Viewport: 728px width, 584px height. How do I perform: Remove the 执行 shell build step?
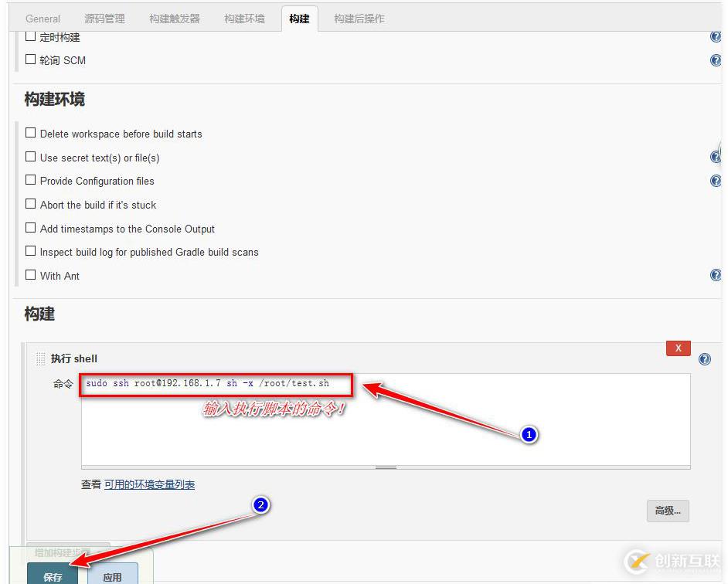(x=678, y=348)
